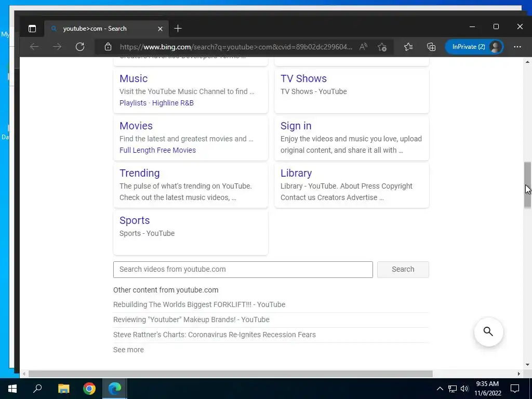Click the address bar URL

[236, 47]
